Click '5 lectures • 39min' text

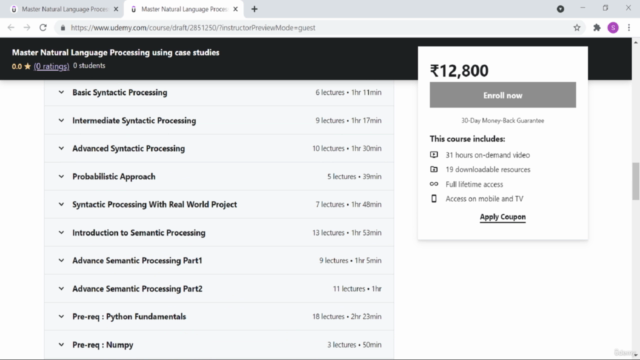tap(354, 177)
